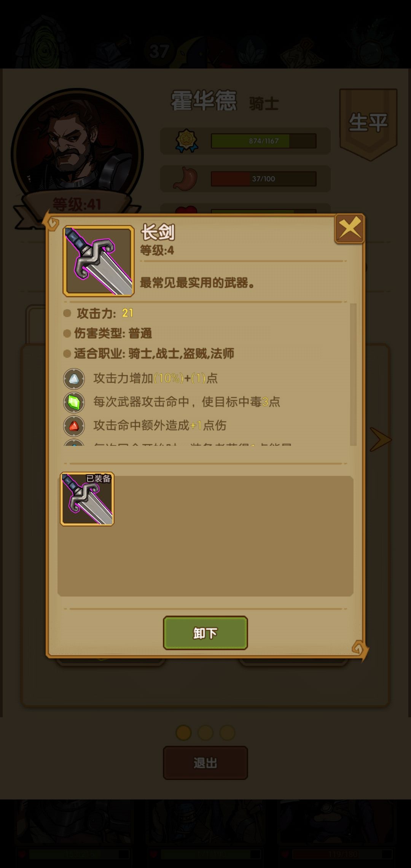
Task: Select the second page indicator dot
Action: [205, 732]
